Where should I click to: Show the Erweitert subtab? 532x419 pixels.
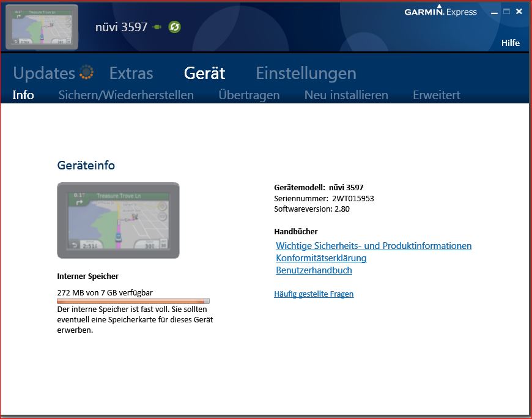click(436, 95)
